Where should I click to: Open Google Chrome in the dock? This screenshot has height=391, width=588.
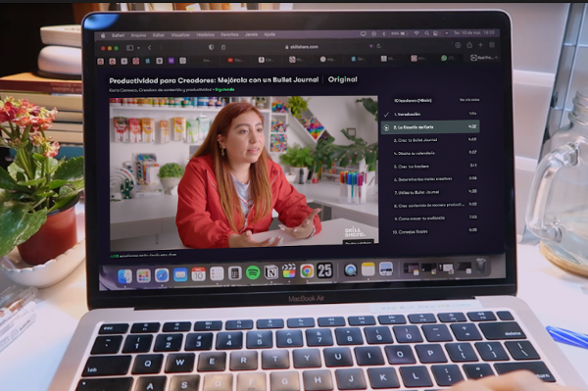[307, 271]
